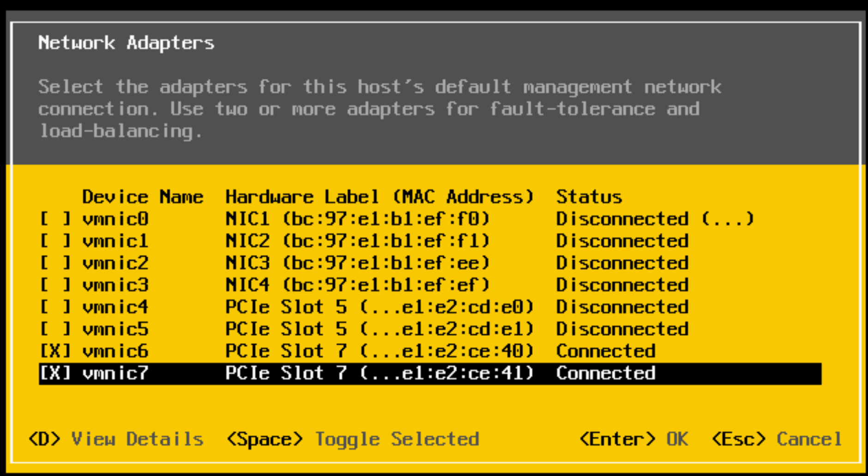Click the Hardware Label column header

[379, 197]
